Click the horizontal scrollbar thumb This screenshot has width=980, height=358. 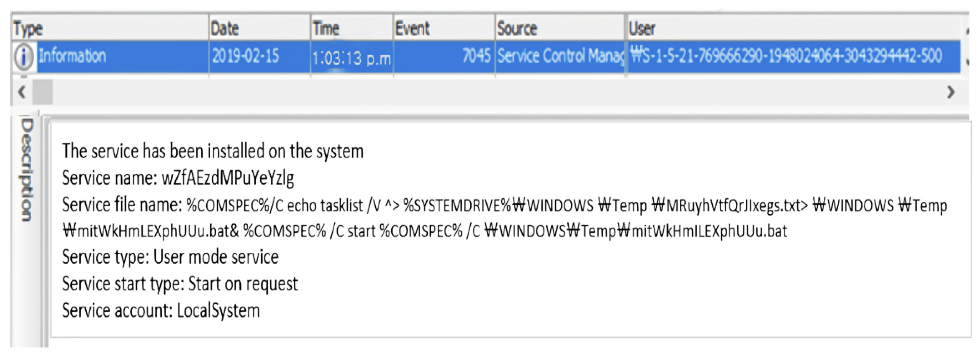43,92
